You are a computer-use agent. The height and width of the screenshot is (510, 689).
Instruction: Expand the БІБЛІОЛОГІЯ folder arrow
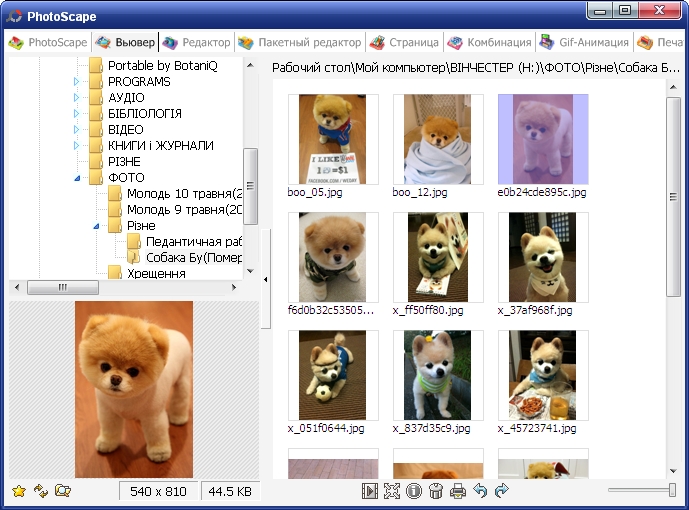pos(76,113)
